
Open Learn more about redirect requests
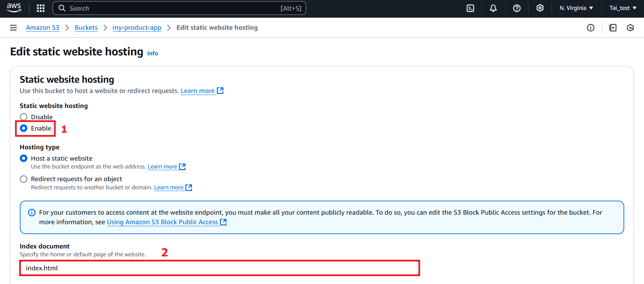(169, 188)
